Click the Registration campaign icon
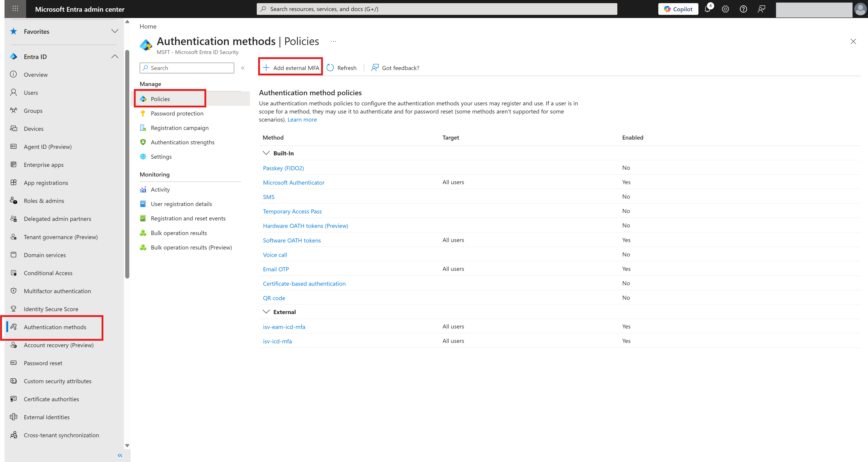The image size is (868, 462). tap(143, 128)
